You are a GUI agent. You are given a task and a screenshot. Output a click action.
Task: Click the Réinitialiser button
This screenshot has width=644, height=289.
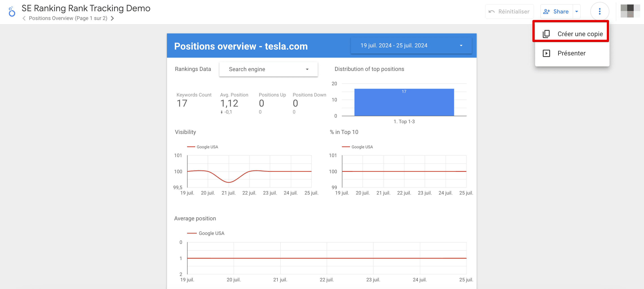click(x=509, y=11)
